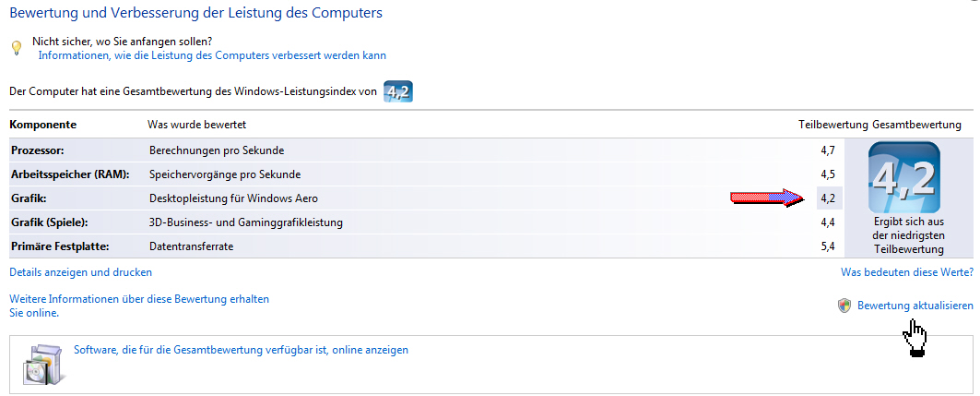Click the Gesamtbewertung column header
This screenshot has width=980, height=396.
tap(916, 125)
